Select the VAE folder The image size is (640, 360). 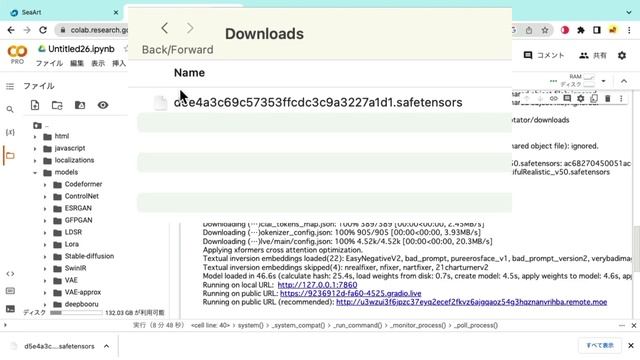click(x=71, y=280)
